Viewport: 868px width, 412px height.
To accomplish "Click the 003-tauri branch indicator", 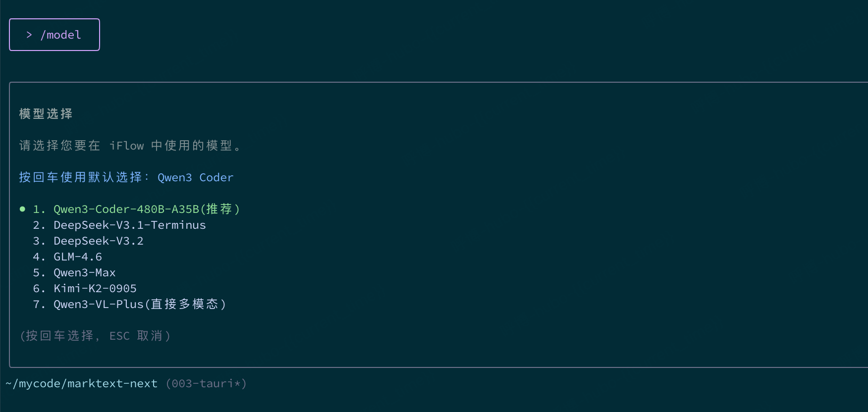I will coord(206,383).
